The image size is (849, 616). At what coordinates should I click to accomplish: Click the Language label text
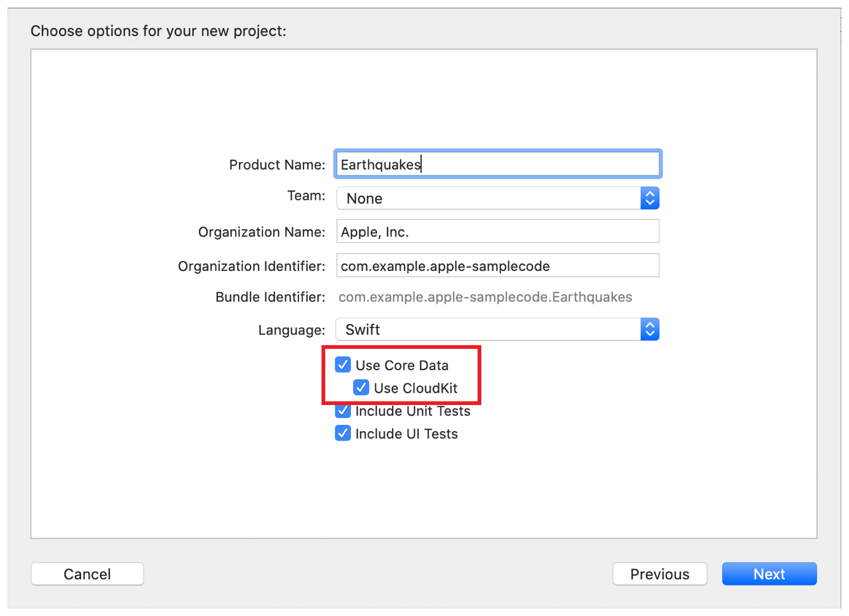[x=292, y=330]
